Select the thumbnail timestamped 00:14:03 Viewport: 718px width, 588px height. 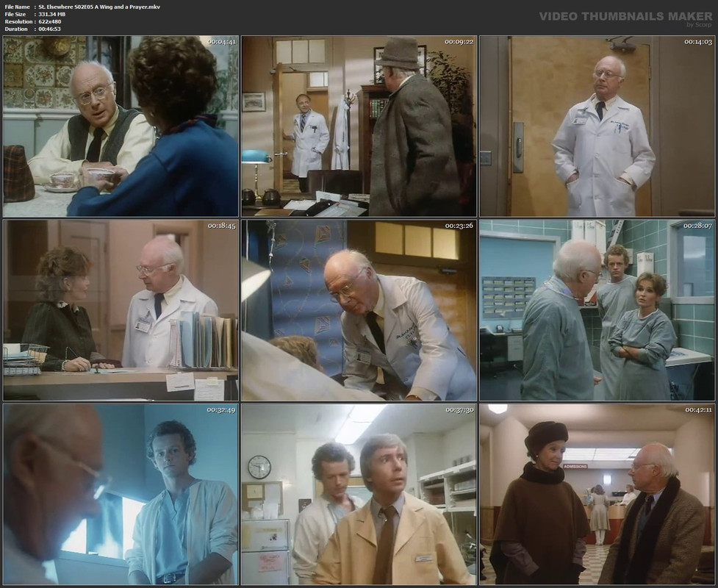pyautogui.click(x=597, y=126)
